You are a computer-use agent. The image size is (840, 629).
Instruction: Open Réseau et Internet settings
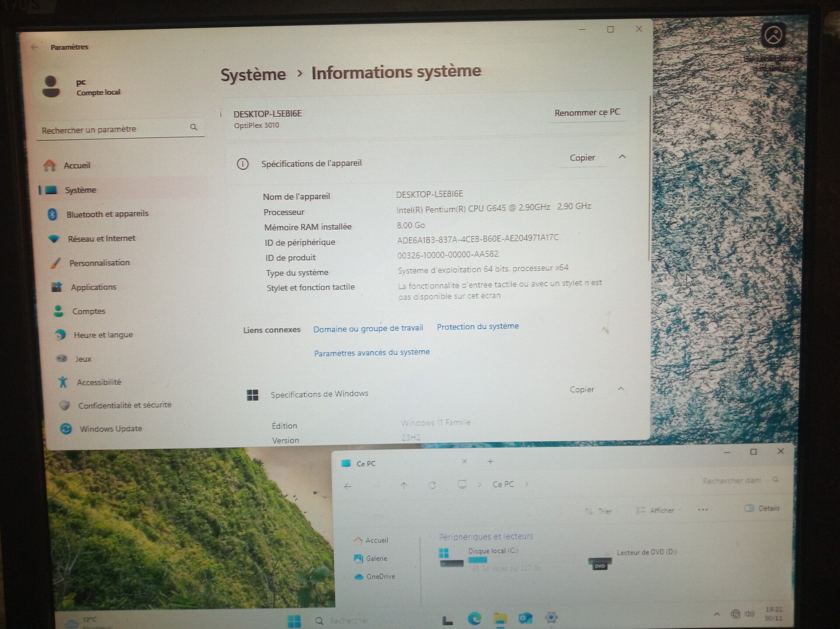(x=101, y=238)
